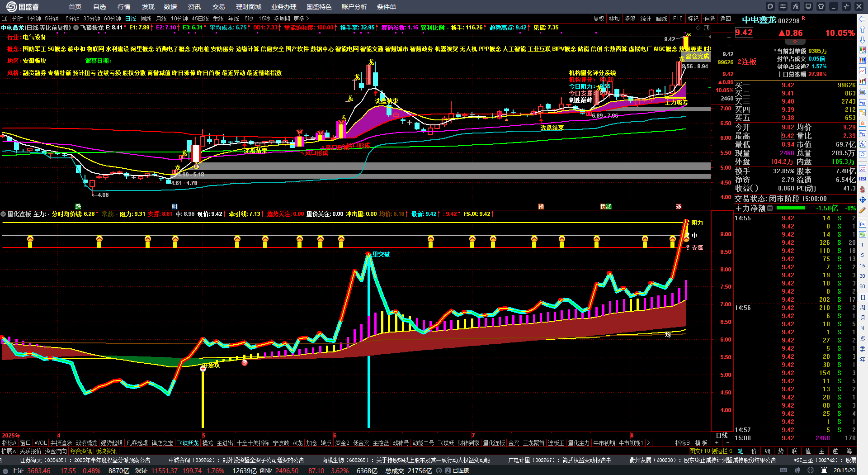Click the down arrow icon in right sidebar
This screenshot has height=475, width=868.
(x=863, y=40)
